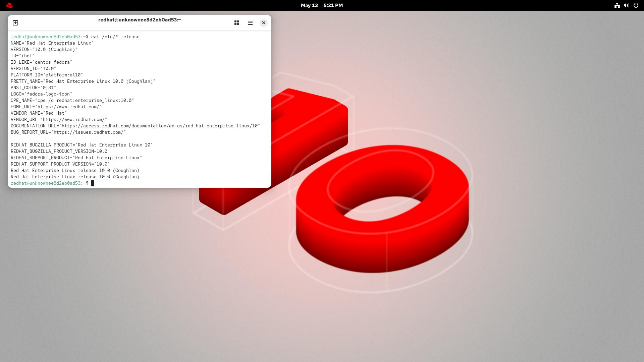Open a new terminal tab
644x362 pixels.
(x=15, y=23)
